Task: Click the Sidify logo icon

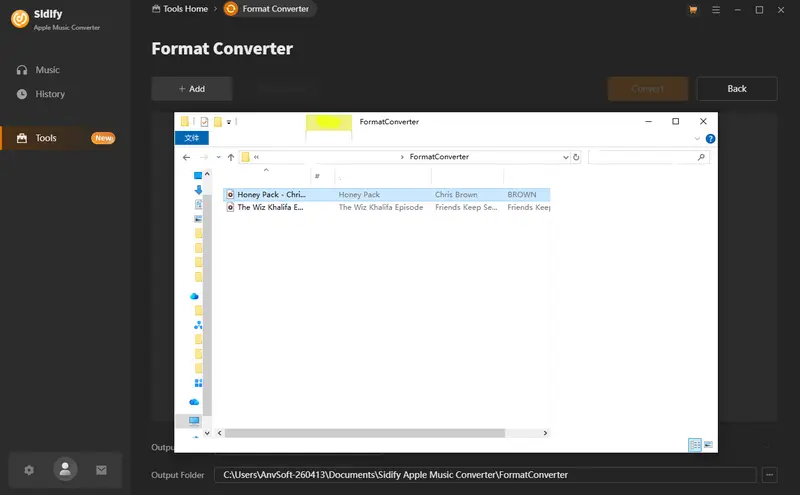Action: pos(20,19)
